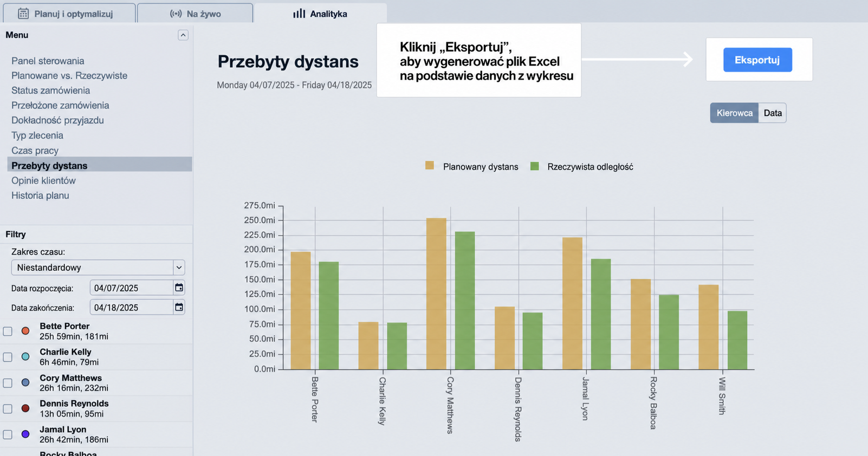Switch chart grouping to Data
868x456 pixels.
coord(773,113)
